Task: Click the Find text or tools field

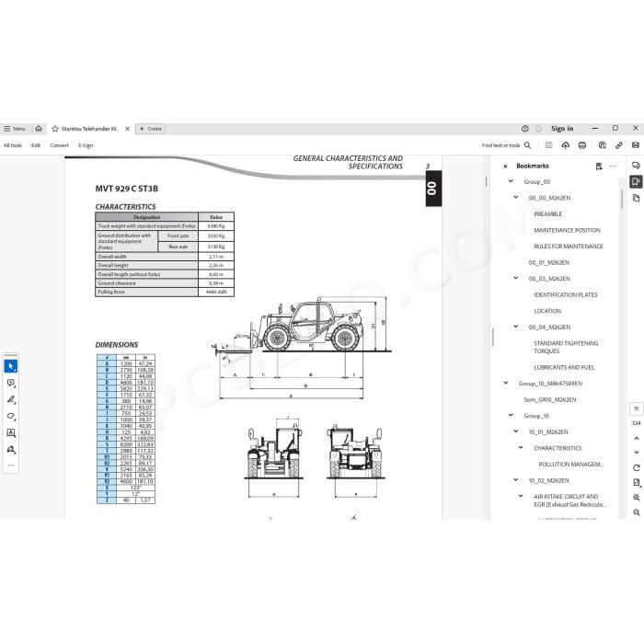Action: click(x=500, y=145)
